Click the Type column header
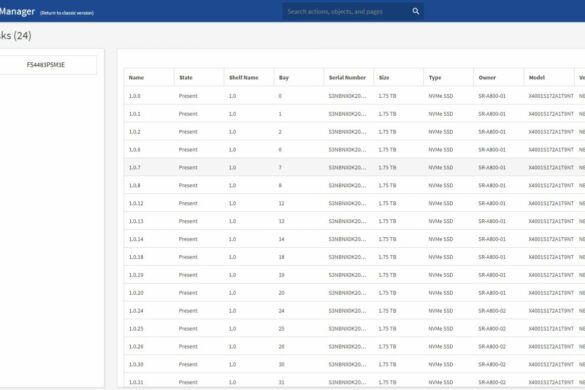Viewport: 585px width, 390px height. [435, 78]
